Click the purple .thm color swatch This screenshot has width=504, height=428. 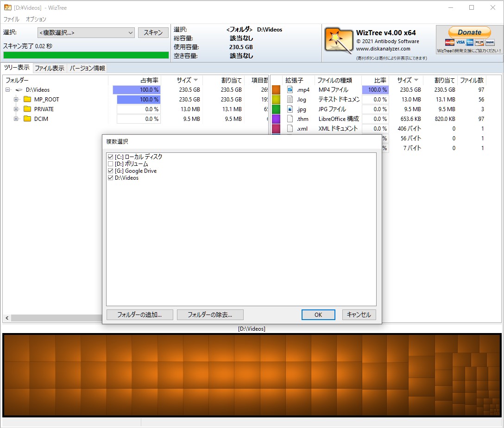276,119
